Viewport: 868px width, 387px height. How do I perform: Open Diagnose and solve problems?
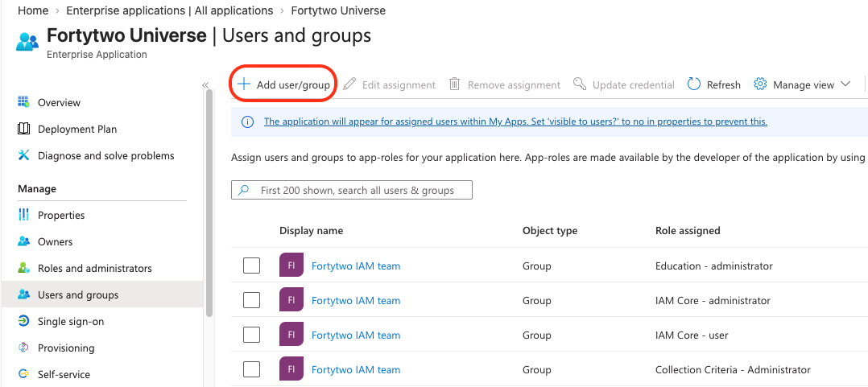[x=105, y=155]
